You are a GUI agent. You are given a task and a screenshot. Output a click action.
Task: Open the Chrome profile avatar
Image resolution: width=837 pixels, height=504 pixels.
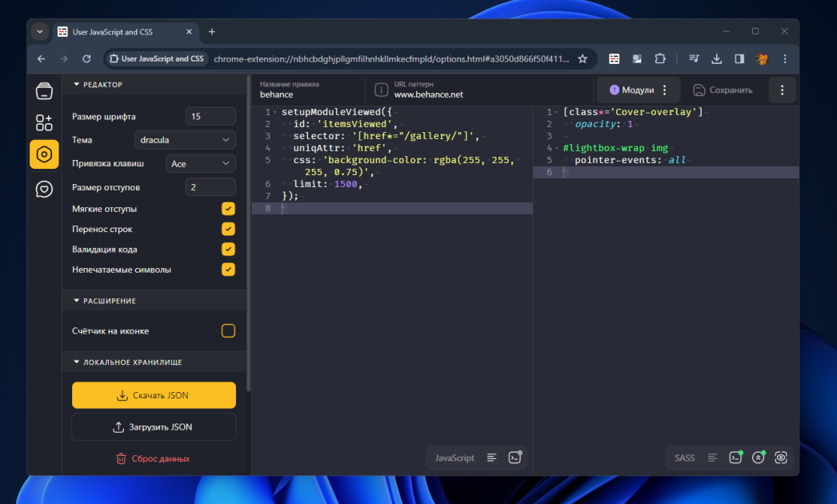click(762, 58)
